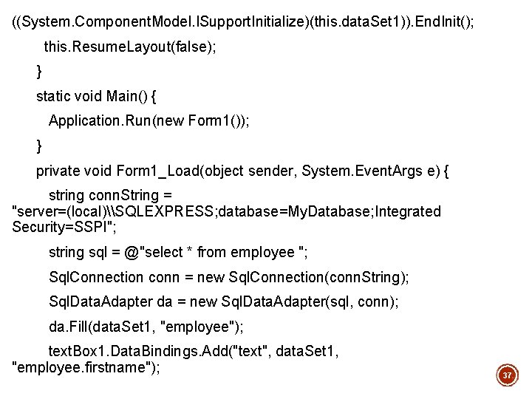Viewport: 532px width, 399px height.
Task: Click the closing brace below ResumeLayout
Action: coord(40,71)
